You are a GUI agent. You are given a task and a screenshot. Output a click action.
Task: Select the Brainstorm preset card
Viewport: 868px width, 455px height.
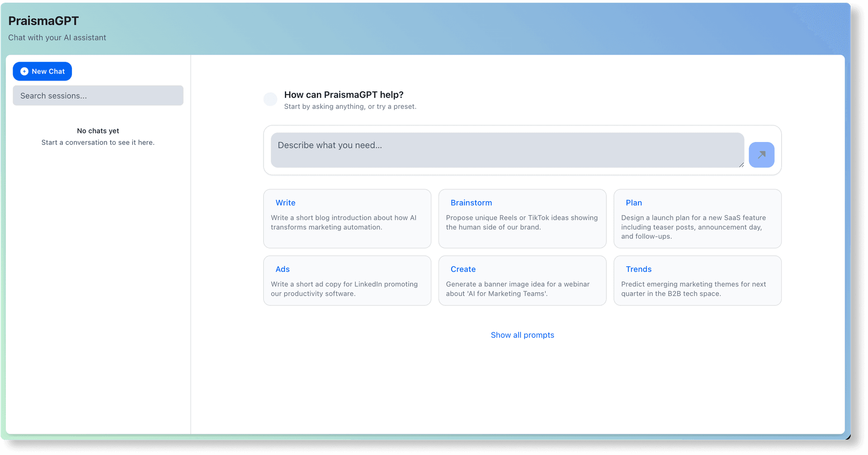click(522, 218)
